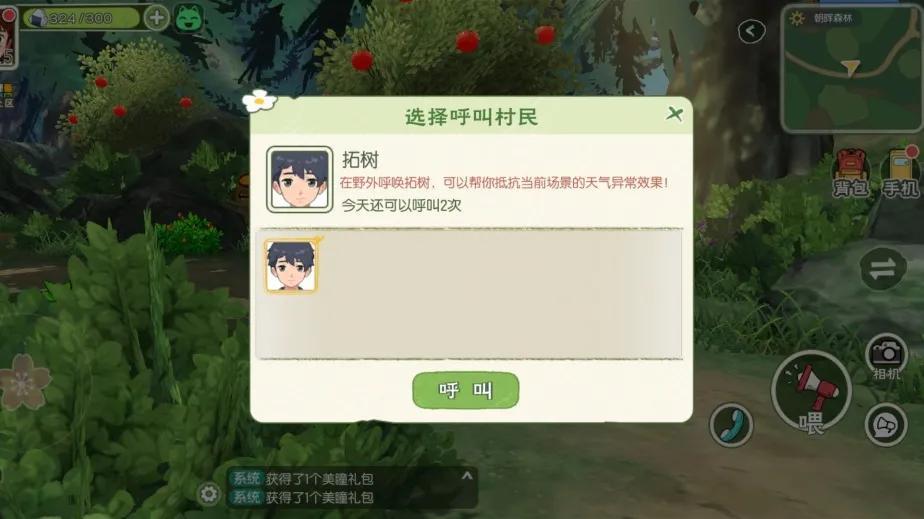The width and height of the screenshot is (924, 519).
Task: Select 拓树 villager thumbnail in list
Action: (291, 266)
